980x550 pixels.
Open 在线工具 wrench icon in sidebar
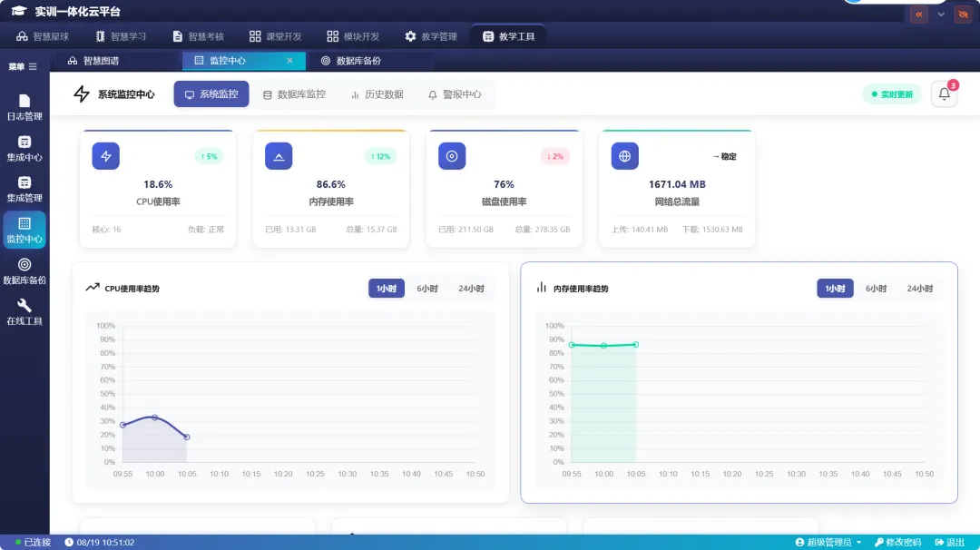click(24, 305)
